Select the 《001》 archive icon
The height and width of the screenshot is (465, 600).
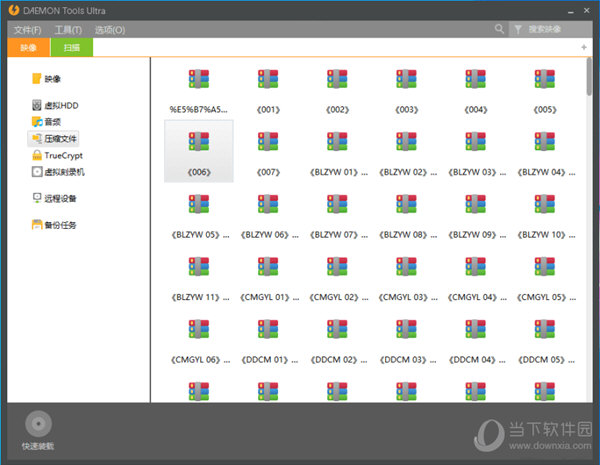point(268,79)
